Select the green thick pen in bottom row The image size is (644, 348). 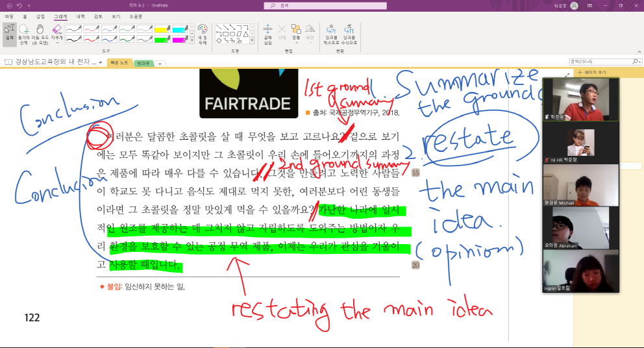coord(127,39)
